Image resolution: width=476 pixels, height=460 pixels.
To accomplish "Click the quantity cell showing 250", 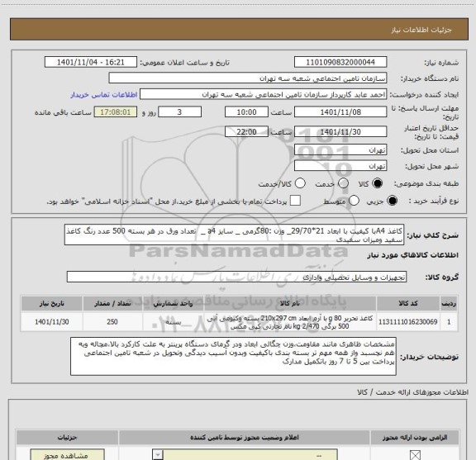I will (112, 321).
